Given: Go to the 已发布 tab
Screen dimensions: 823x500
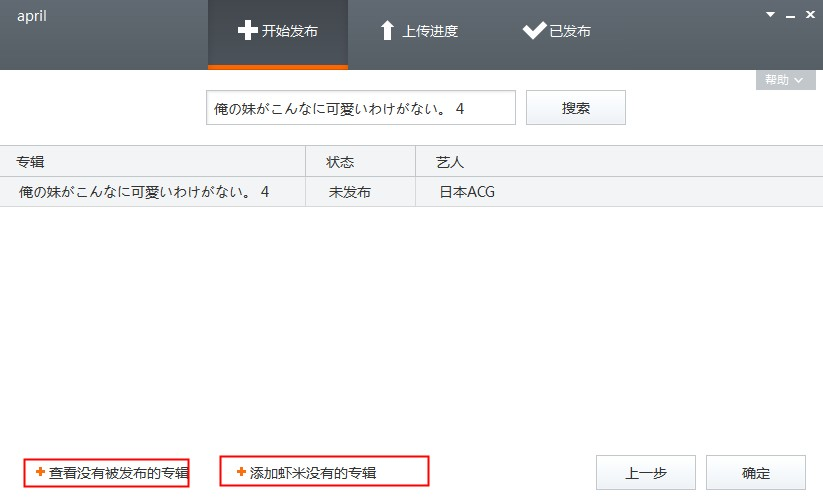Looking at the screenshot, I should click(x=556, y=31).
